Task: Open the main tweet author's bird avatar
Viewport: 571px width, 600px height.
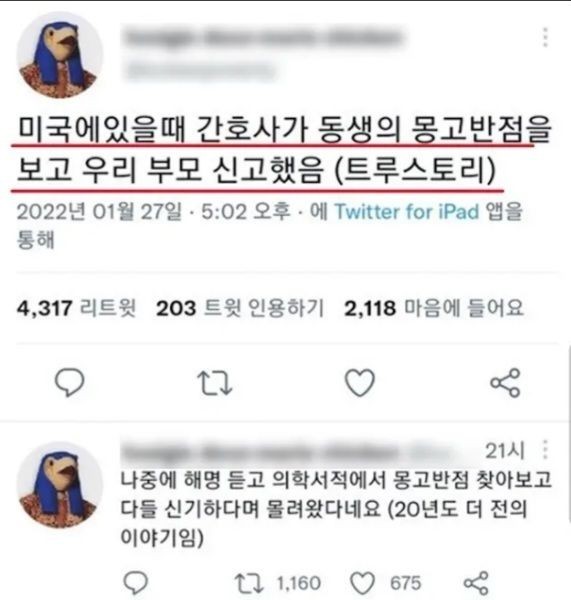Action: (x=60, y=55)
